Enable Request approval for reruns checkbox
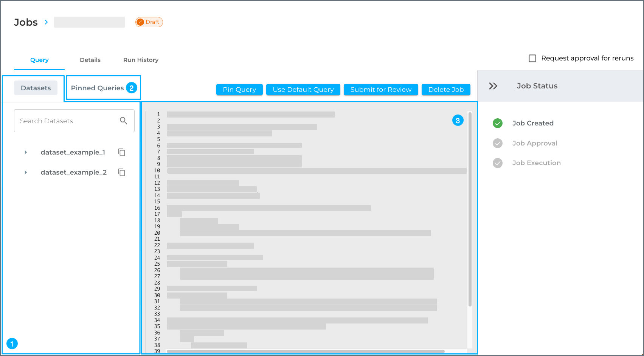Image resolution: width=644 pixels, height=356 pixels. (532, 58)
